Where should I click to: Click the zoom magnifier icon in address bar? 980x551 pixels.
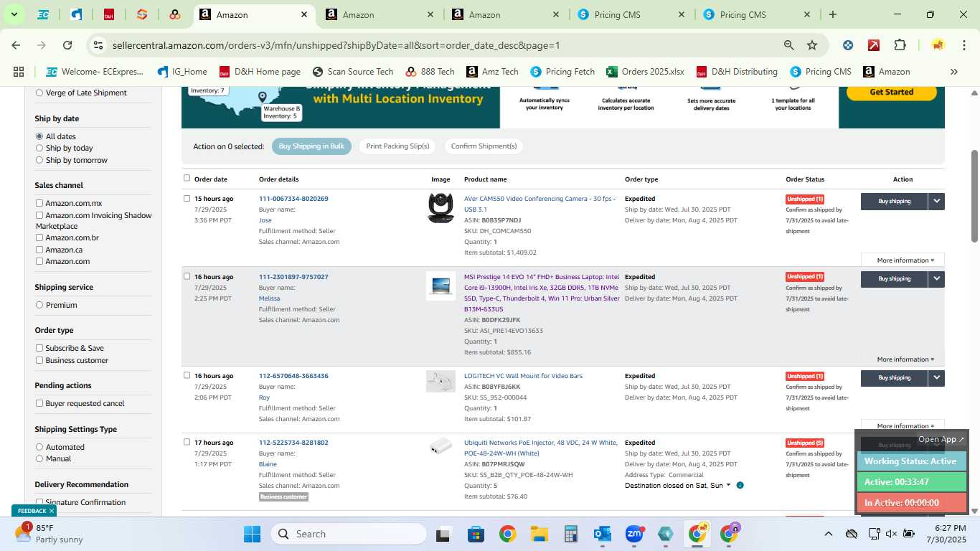[x=788, y=45]
